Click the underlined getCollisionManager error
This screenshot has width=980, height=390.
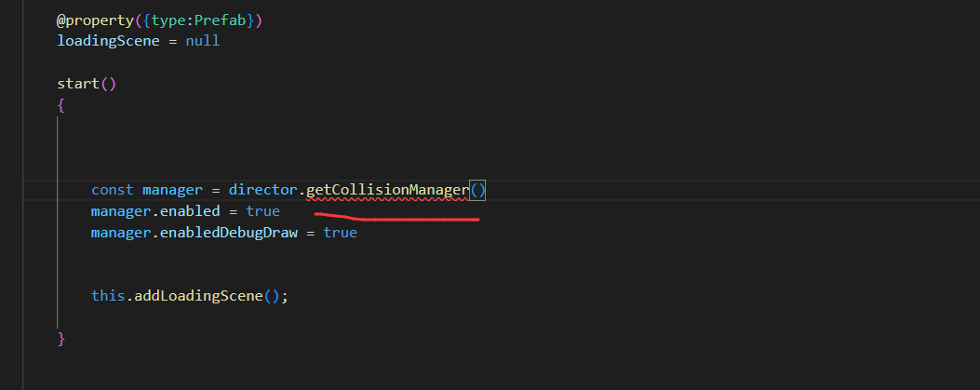click(x=386, y=190)
